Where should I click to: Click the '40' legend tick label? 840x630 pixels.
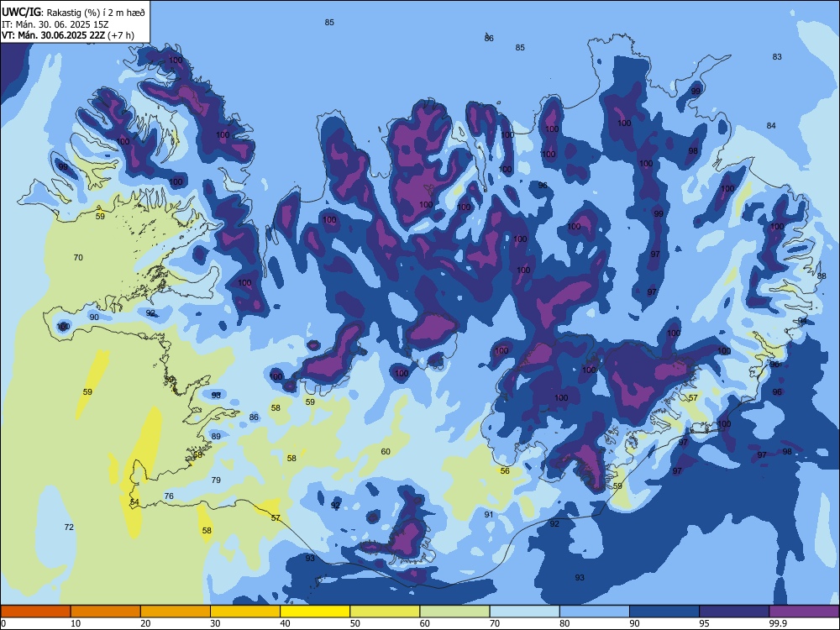(285, 623)
